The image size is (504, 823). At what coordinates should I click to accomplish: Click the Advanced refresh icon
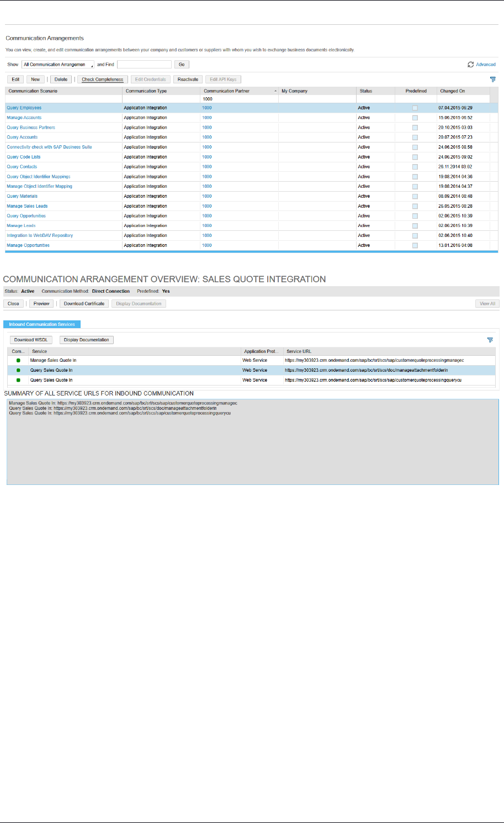(x=470, y=65)
